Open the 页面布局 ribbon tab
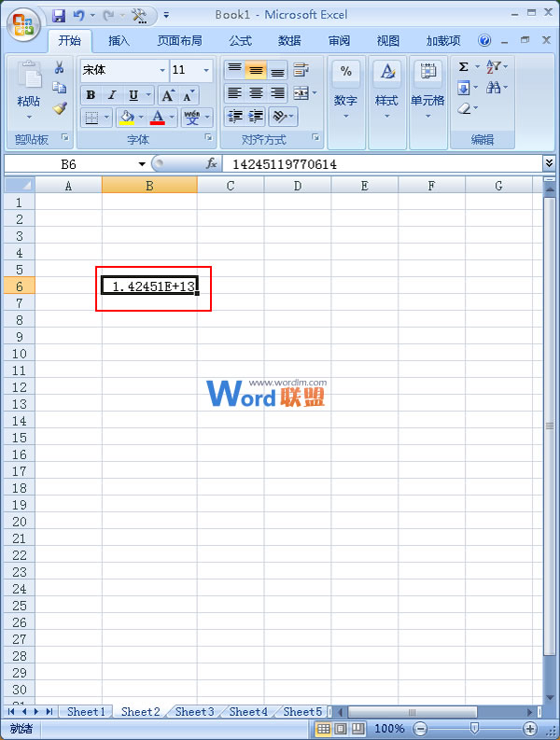560x740 pixels. [179, 41]
